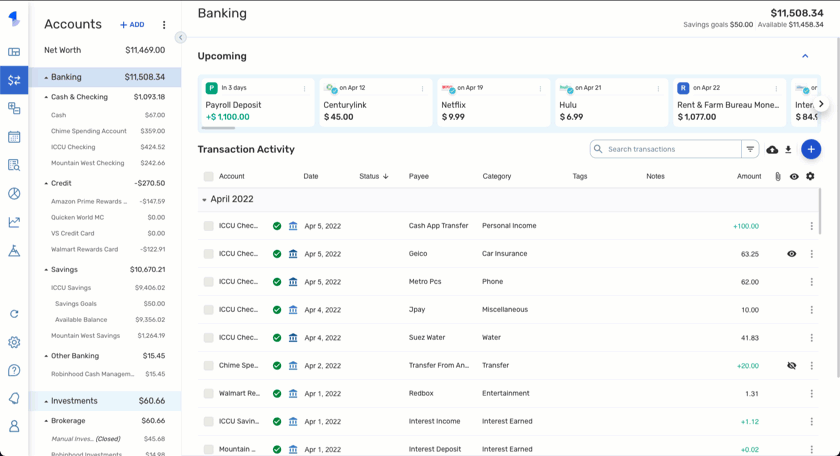Open the line graph trends sidebar icon
This screenshot has width=840, height=456.
pos(14,222)
